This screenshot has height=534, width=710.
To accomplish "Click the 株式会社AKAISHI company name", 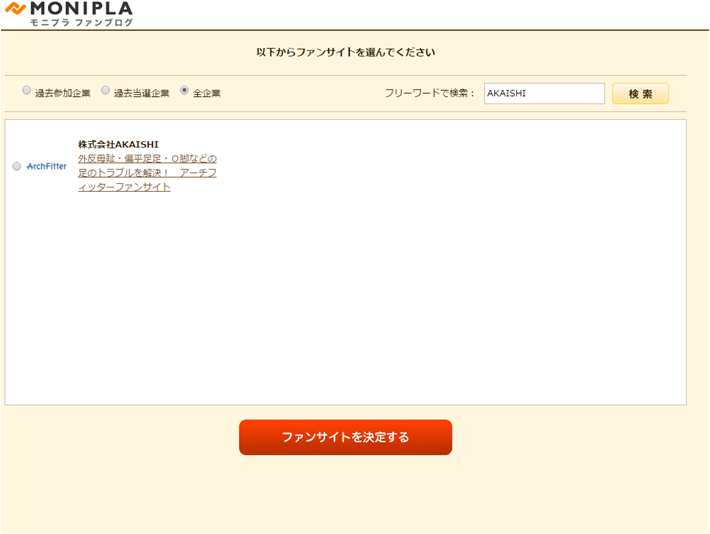I will coord(118,144).
